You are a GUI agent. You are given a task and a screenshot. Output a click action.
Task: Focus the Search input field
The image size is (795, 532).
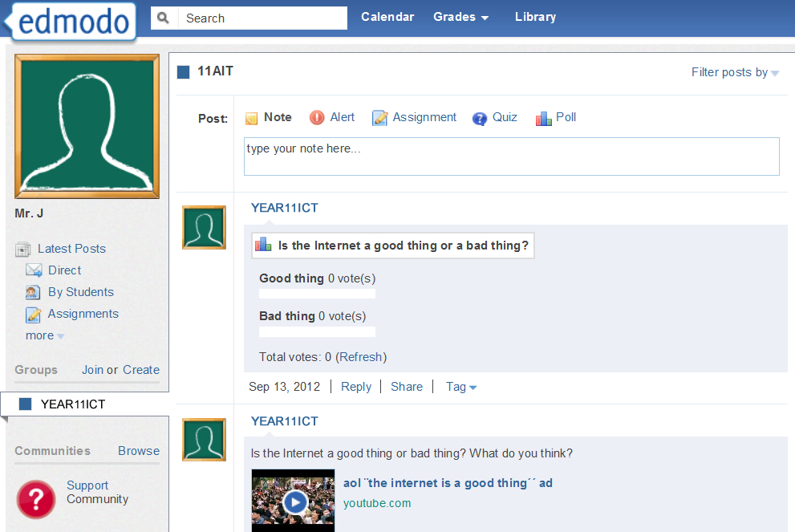coord(262,18)
